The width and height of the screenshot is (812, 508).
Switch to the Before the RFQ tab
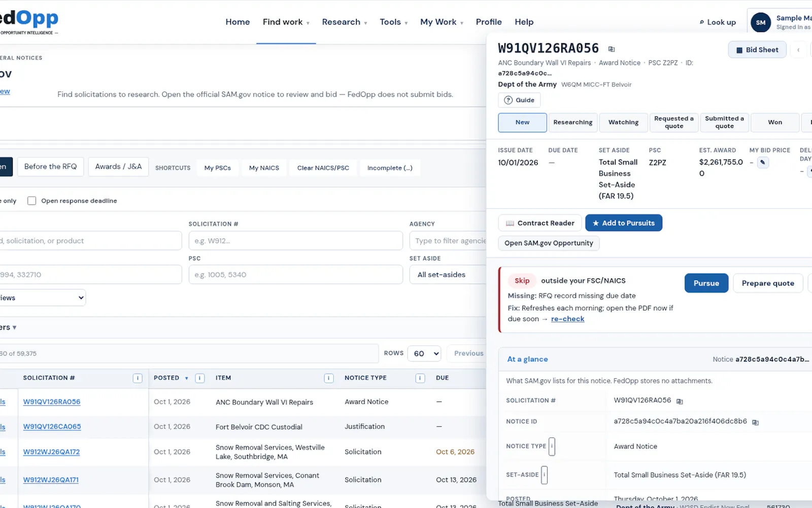tap(50, 167)
